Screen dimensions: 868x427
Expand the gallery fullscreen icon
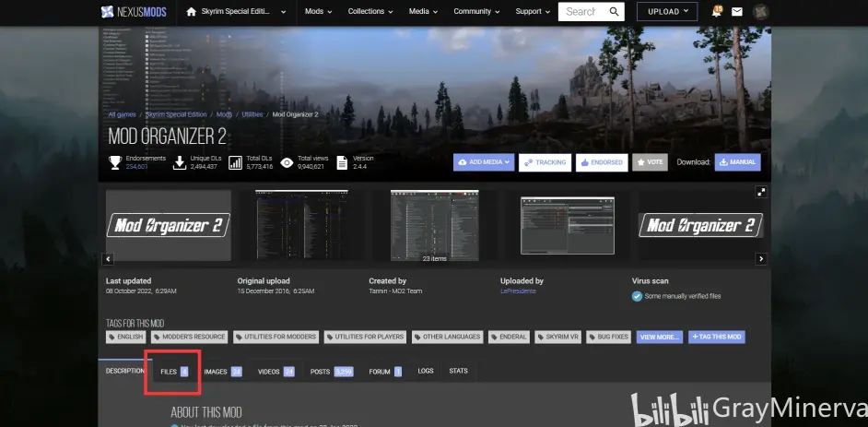point(761,192)
